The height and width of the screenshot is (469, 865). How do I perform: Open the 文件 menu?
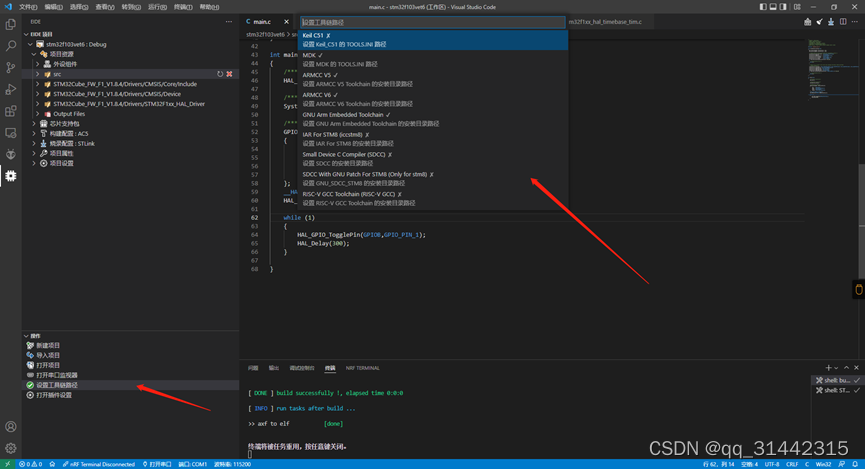pyautogui.click(x=28, y=7)
